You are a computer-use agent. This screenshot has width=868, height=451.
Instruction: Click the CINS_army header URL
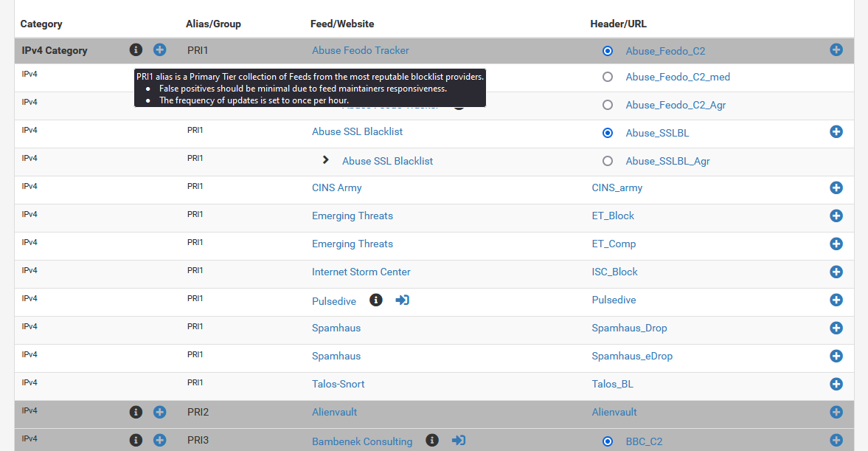click(x=617, y=187)
